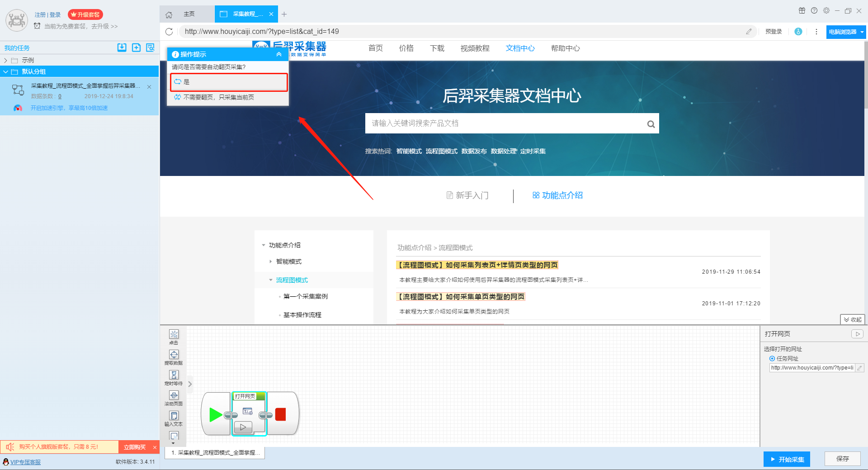Click the 保存 button

click(x=842, y=459)
